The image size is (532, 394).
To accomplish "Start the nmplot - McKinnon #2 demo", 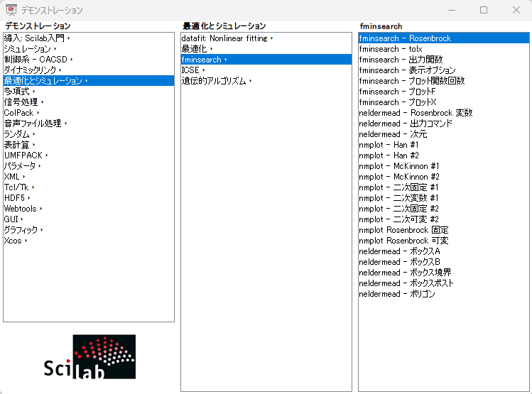I will [399, 177].
